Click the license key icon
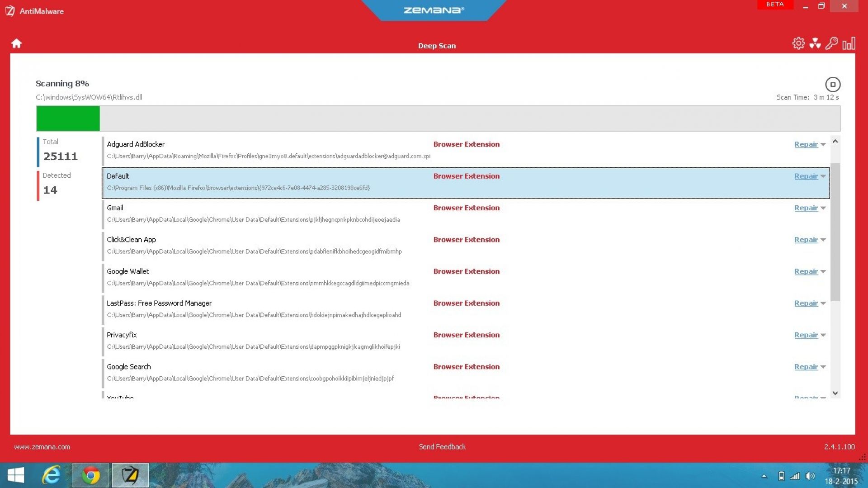Screen dimensions: 868x488 point(831,43)
